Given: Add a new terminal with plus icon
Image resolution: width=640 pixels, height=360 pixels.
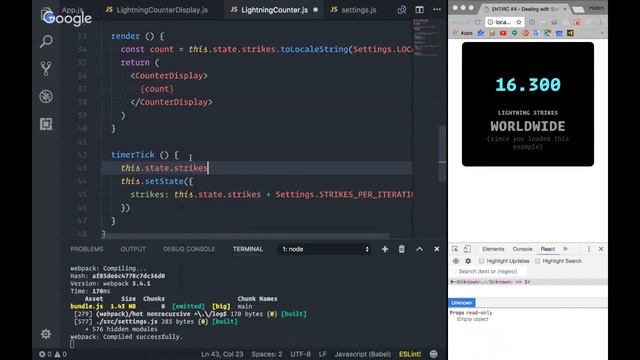Looking at the screenshot, I should click(x=385, y=249).
